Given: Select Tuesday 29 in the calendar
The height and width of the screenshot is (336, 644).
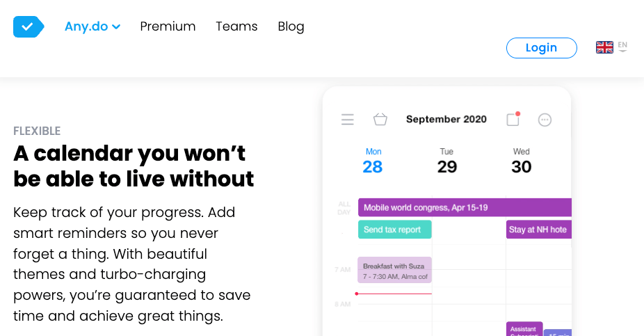Looking at the screenshot, I should pyautogui.click(x=446, y=161).
